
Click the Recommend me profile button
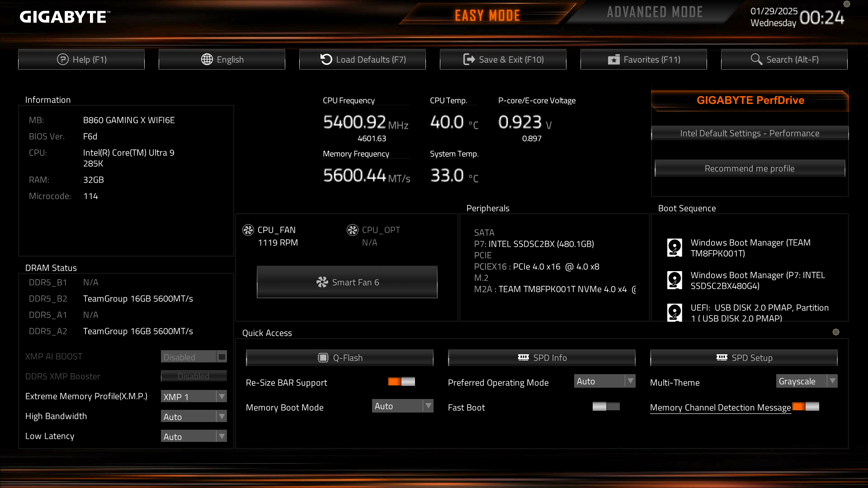click(749, 169)
